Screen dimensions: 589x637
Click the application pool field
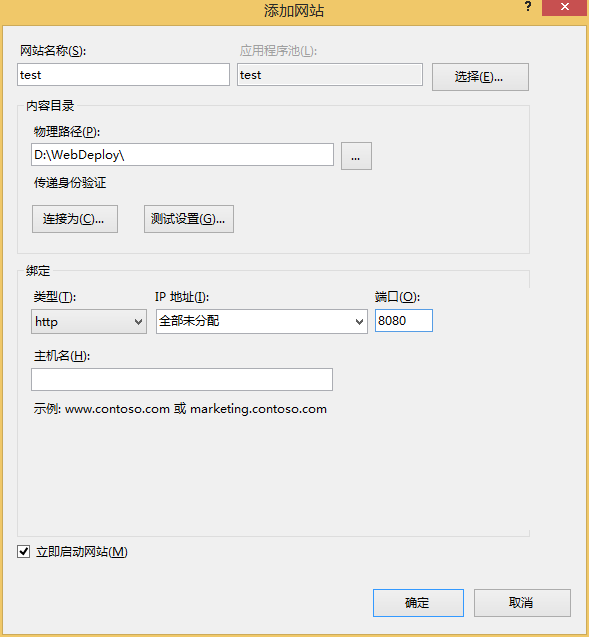pyautogui.click(x=330, y=75)
